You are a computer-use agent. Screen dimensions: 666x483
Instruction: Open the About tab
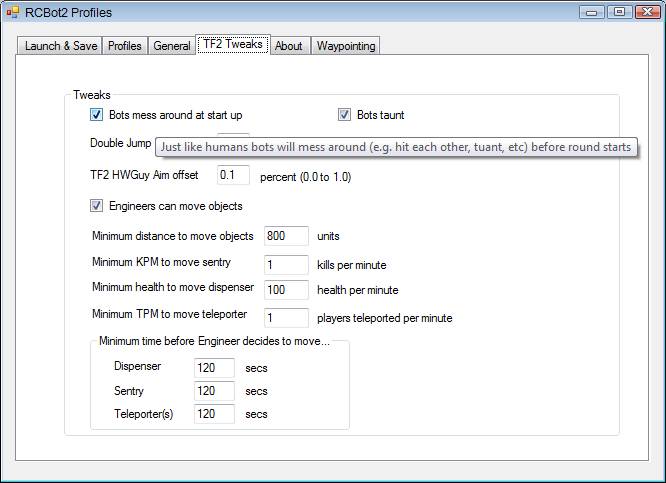click(x=288, y=45)
